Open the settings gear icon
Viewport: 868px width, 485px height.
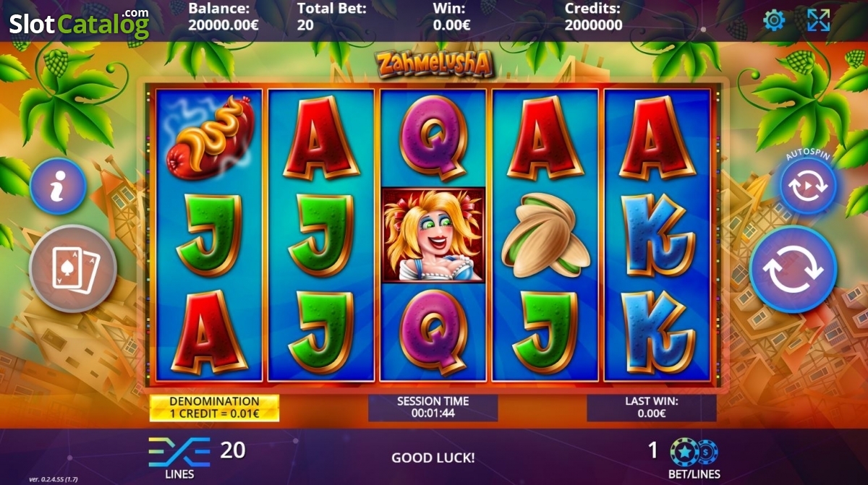[774, 20]
